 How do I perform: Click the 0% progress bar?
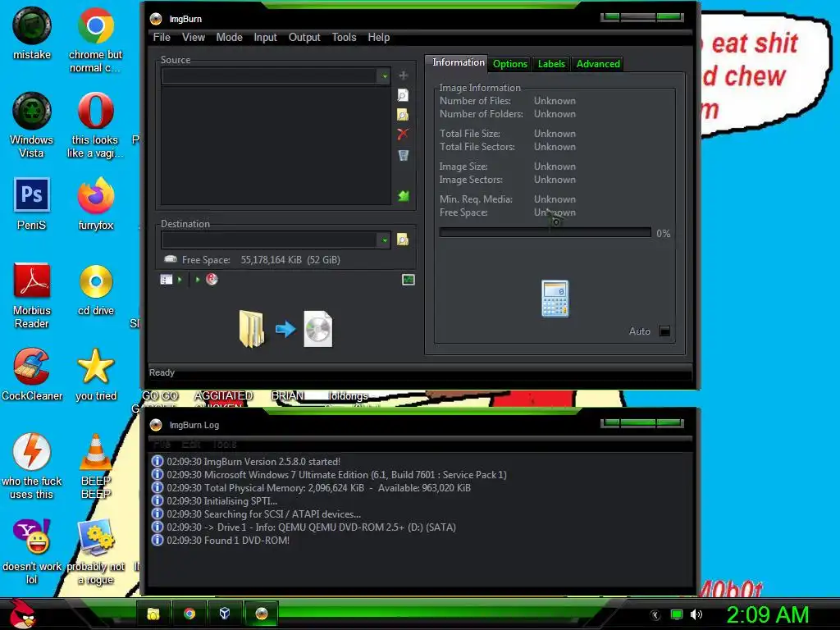545,232
